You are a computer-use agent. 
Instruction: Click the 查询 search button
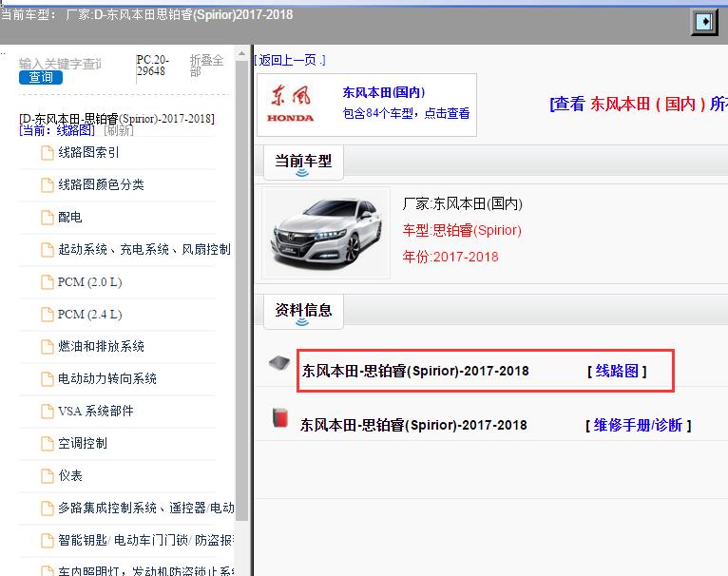41,78
